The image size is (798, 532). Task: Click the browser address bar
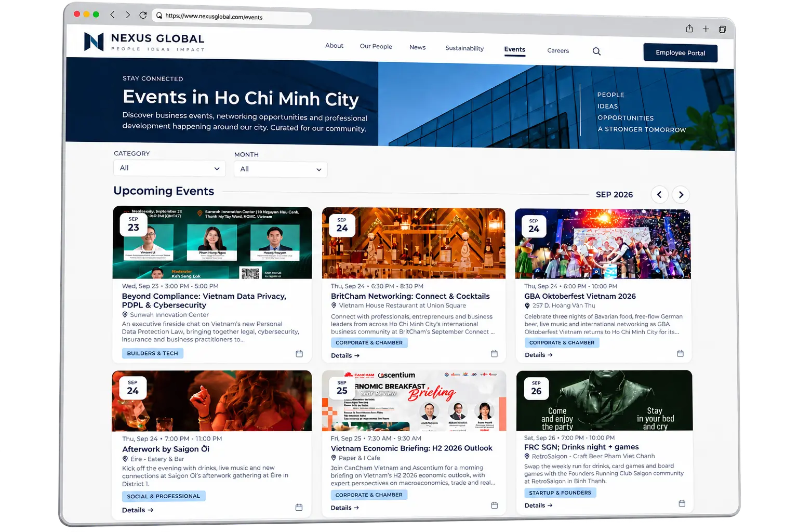(232, 17)
